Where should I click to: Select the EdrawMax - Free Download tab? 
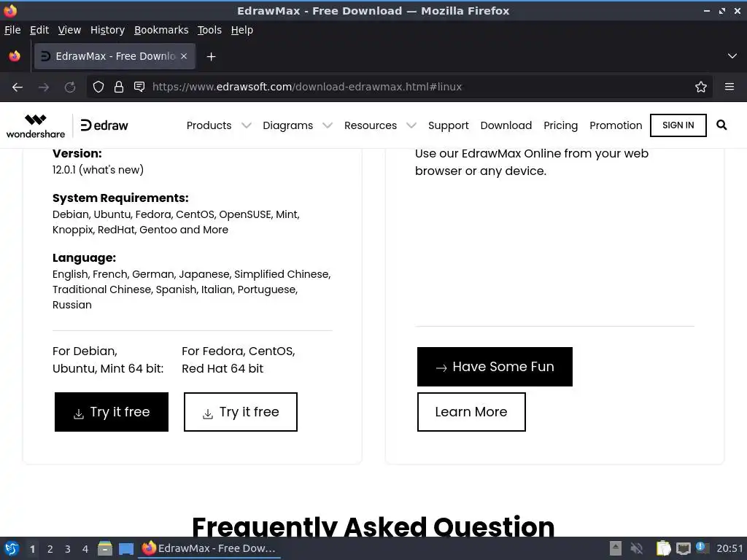tap(115, 56)
